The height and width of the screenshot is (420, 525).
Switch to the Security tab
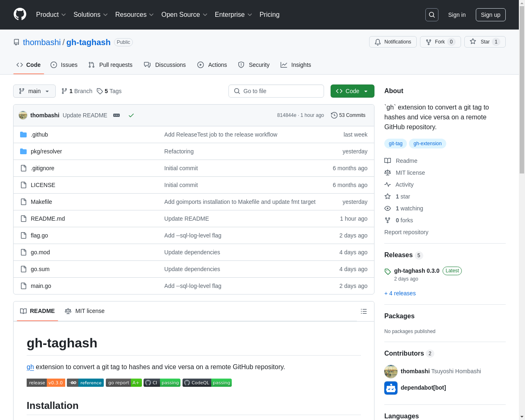(x=254, y=65)
